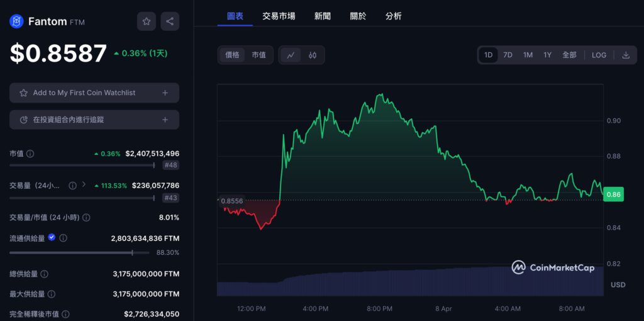Viewport: 644px width, 321px height.
Task: Select the 1Y time range button
Action: 547,55
